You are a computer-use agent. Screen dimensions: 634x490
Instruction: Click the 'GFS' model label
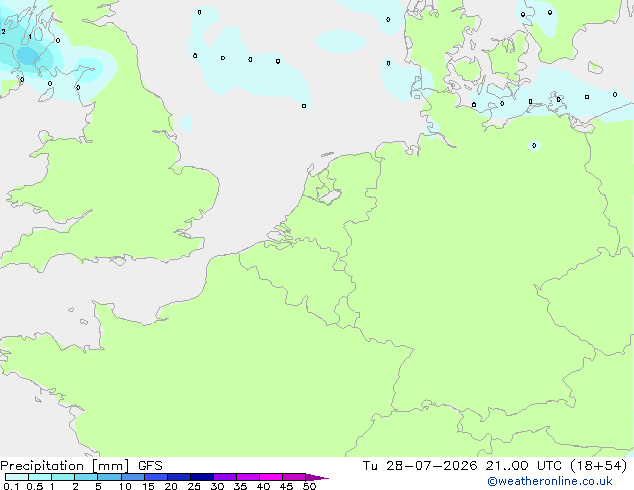pos(150,466)
